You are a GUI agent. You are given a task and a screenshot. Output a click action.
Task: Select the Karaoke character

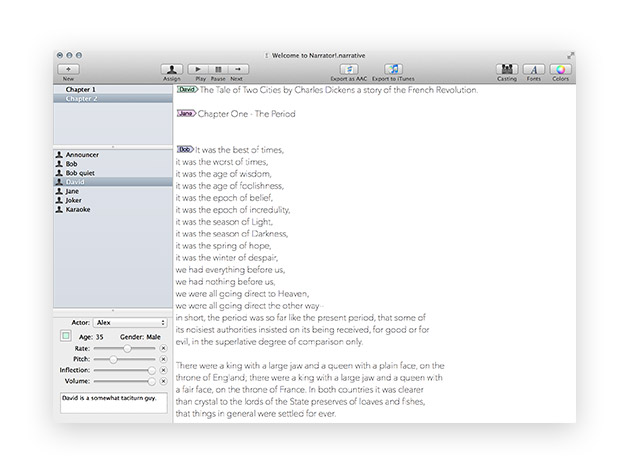pyautogui.click(x=113, y=209)
